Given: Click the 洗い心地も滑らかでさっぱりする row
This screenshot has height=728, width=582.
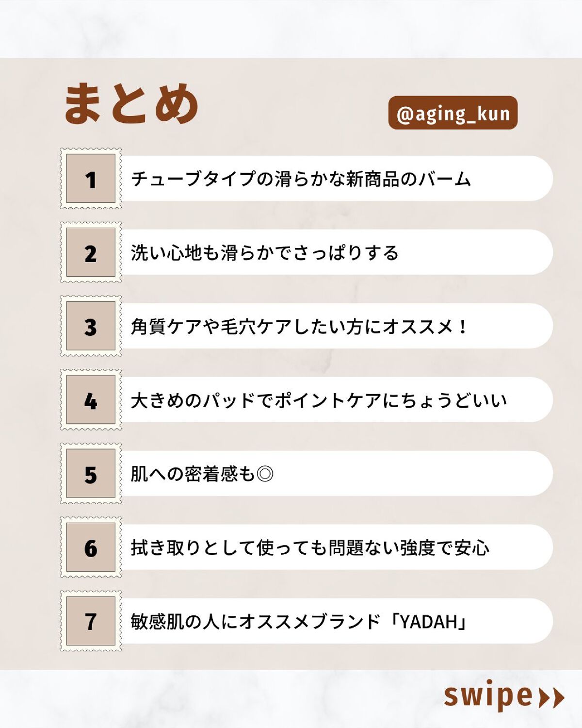Looking at the screenshot, I should tap(265, 253).
